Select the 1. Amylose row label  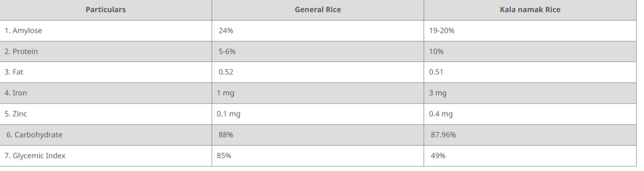click(23, 31)
